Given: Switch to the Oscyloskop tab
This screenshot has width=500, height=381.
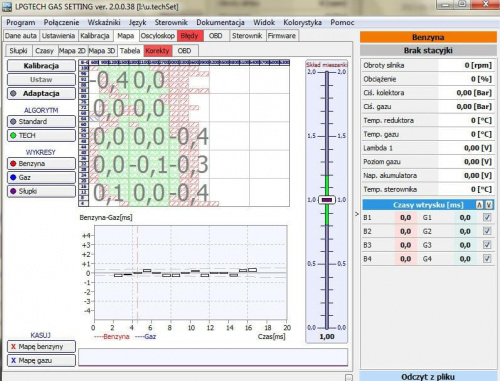Looking at the screenshot, I should 158,36.
